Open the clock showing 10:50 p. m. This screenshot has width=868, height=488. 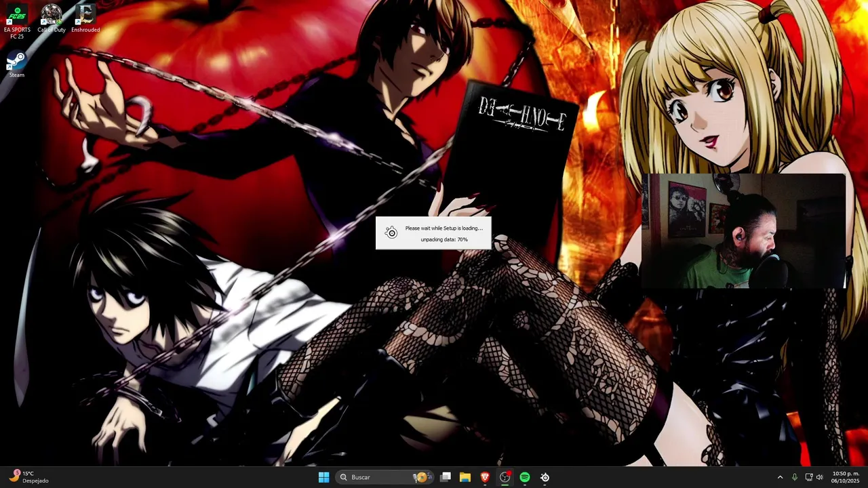click(x=846, y=477)
